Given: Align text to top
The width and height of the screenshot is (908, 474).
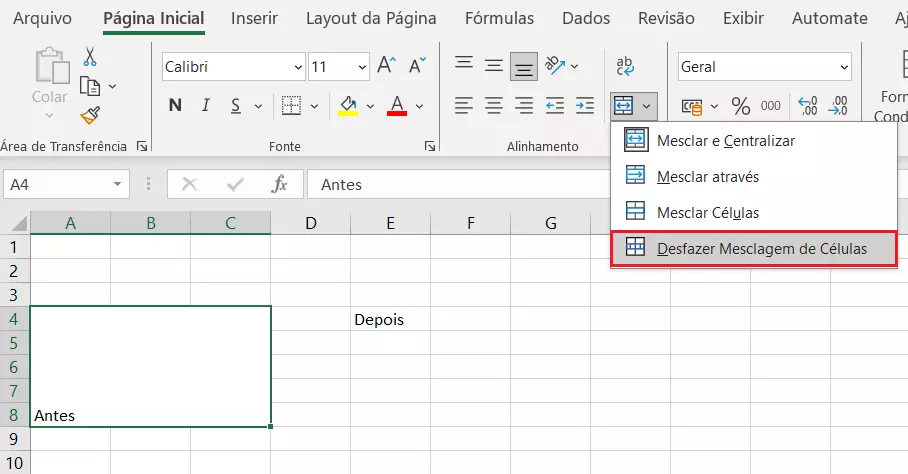Looking at the screenshot, I should 464,62.
